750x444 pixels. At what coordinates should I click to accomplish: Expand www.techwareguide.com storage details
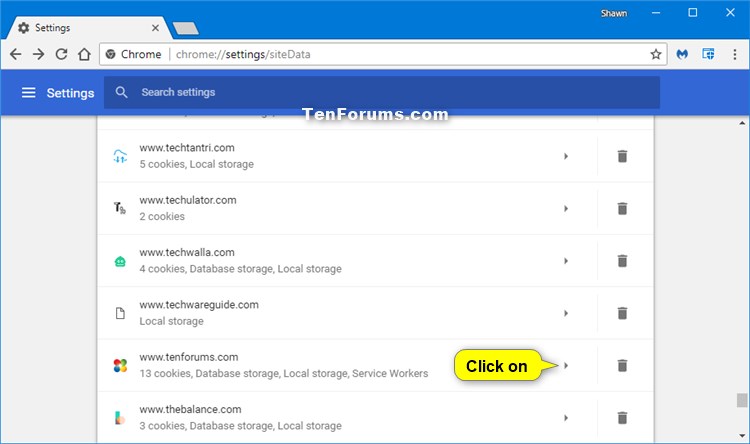[565, 313]
